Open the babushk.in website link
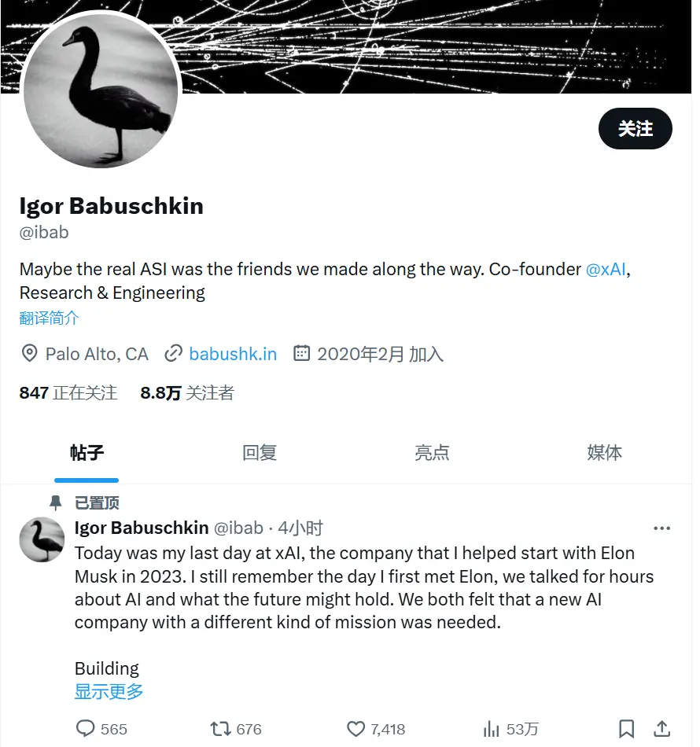700x747 pixels. coord(233,354)
